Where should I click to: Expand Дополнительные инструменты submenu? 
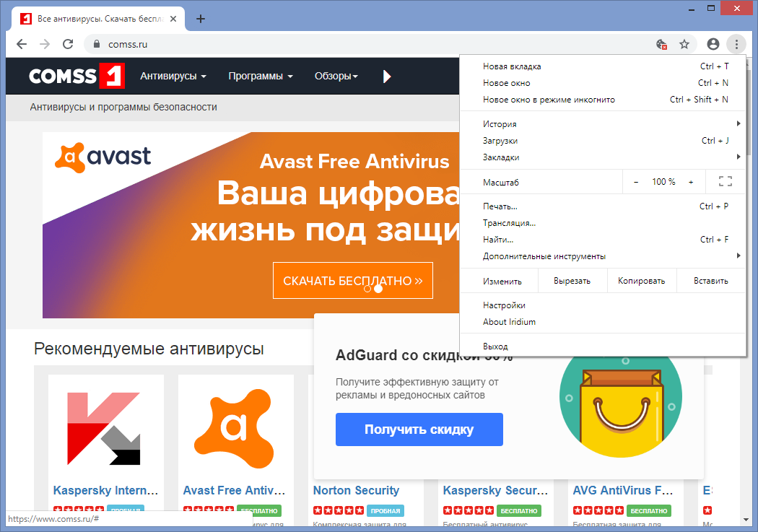click(x=602, y=256)
